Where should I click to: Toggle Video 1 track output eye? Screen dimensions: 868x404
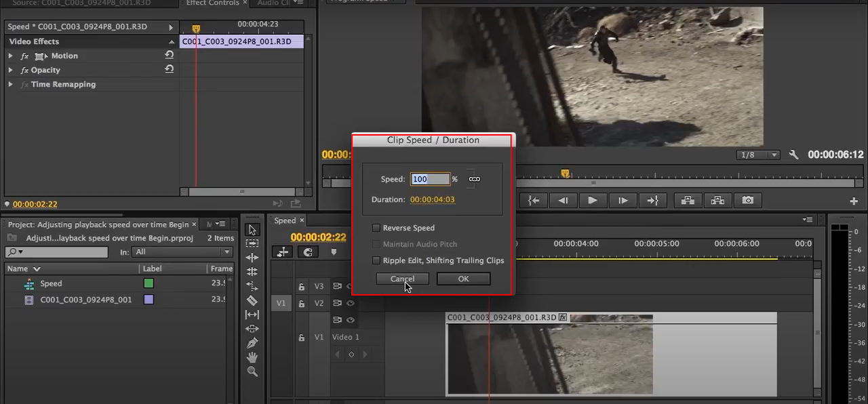pyautogui.click(x=351, y=320)
